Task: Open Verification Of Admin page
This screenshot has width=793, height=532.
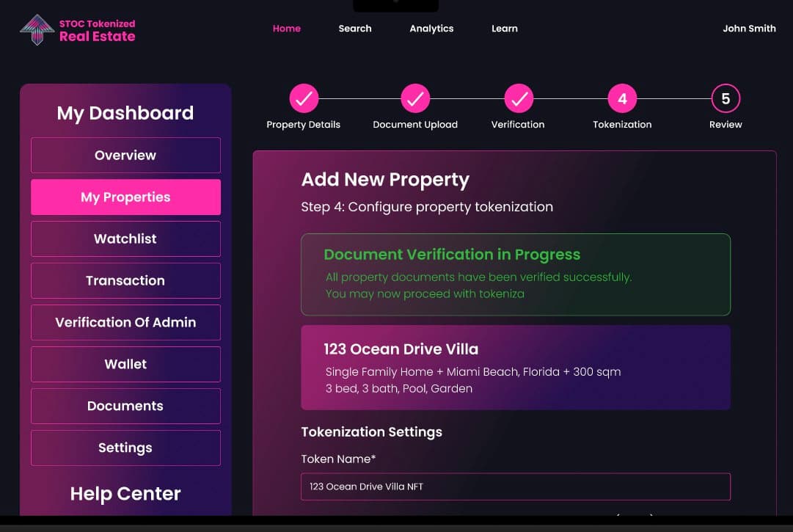Action: [125, 323]
